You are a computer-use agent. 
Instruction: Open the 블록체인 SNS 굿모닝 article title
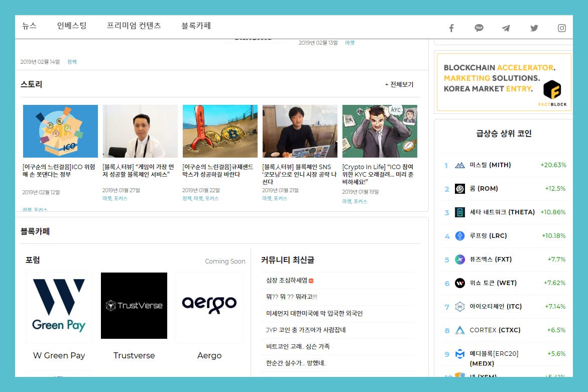pyautogui.click(x=299, y=174)
